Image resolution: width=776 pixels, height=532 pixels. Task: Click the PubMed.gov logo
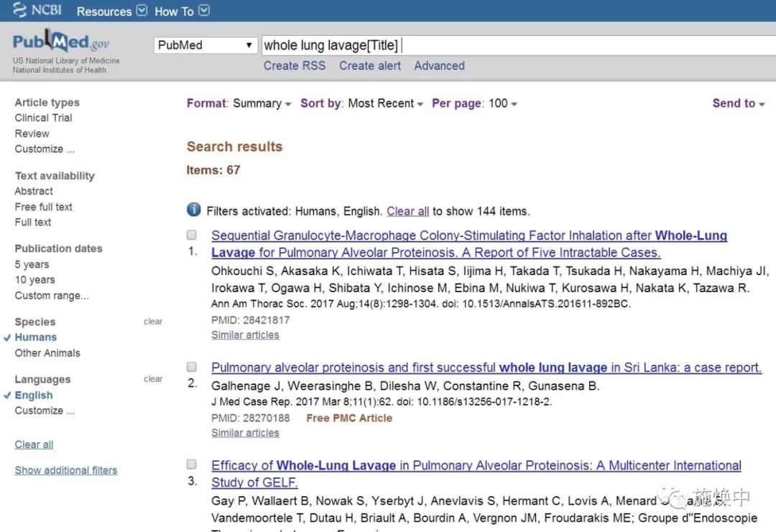point(61,42)
